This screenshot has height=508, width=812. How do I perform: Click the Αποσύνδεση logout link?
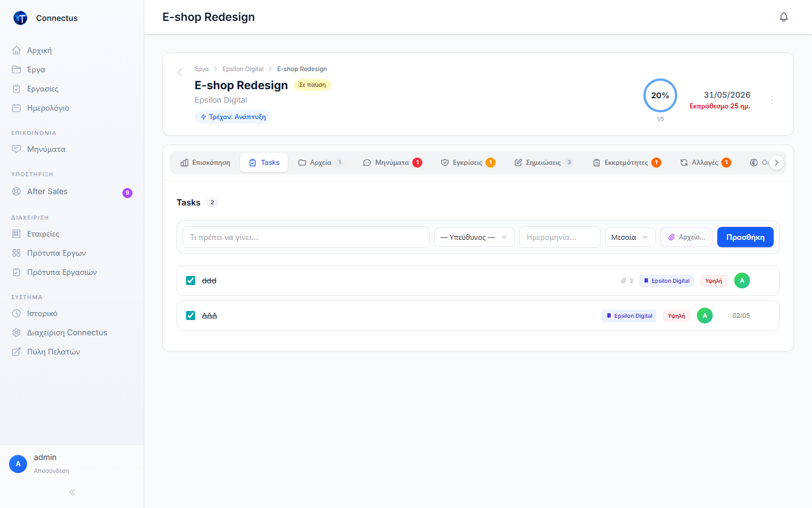pos(51,471)
